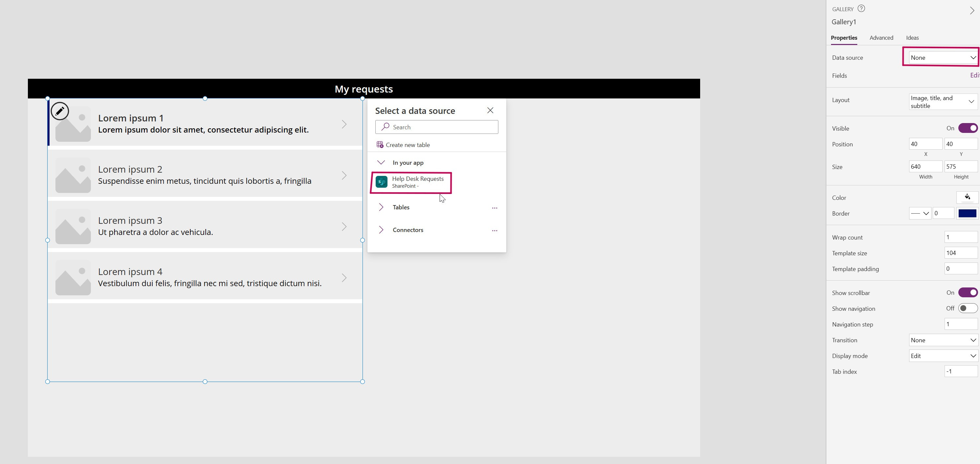Turn off the Show scrollbar toggle

[968, 293]
